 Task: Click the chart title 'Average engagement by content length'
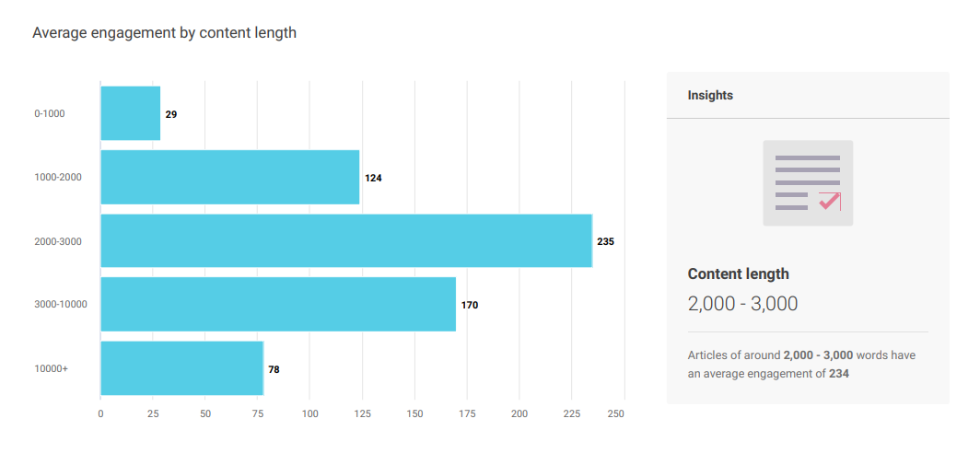pos(164,33)
